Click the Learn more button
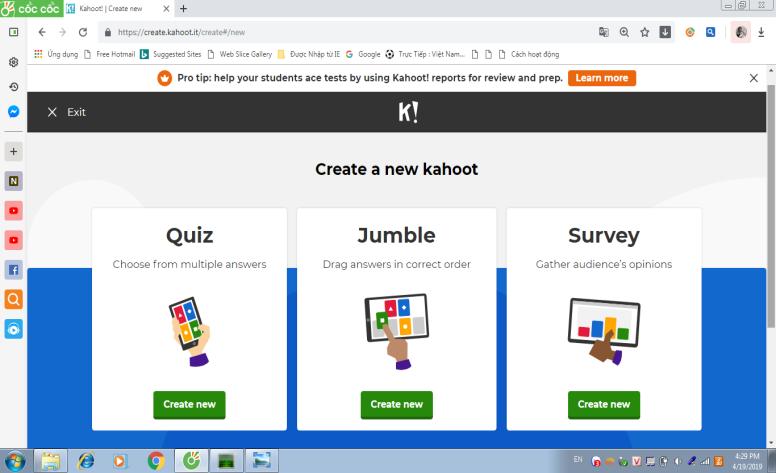Screen dimensions: 776x473 tap(602, 78)
